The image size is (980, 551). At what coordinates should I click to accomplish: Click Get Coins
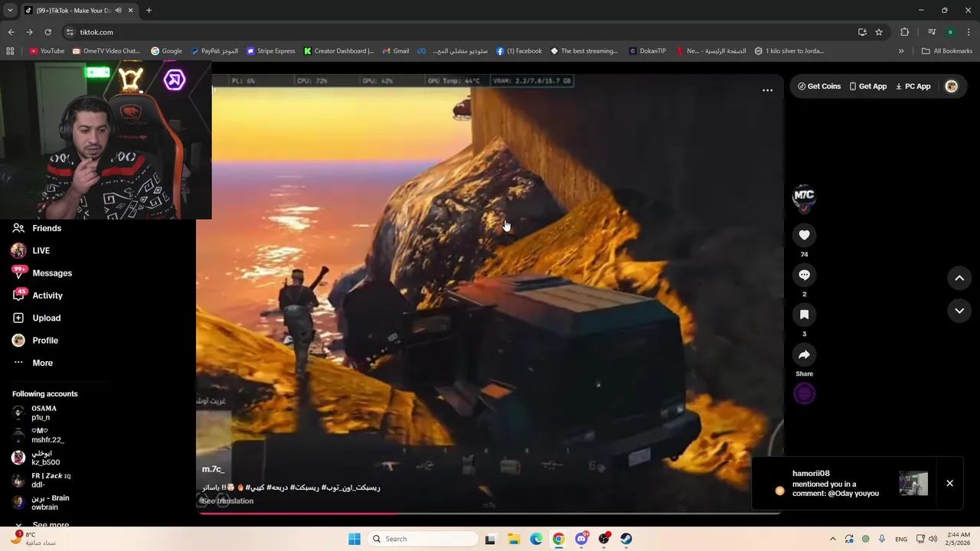[819, 86]
